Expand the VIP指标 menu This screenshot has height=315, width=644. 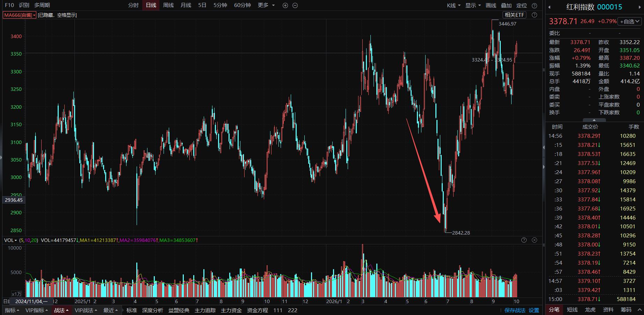point(37,310)
